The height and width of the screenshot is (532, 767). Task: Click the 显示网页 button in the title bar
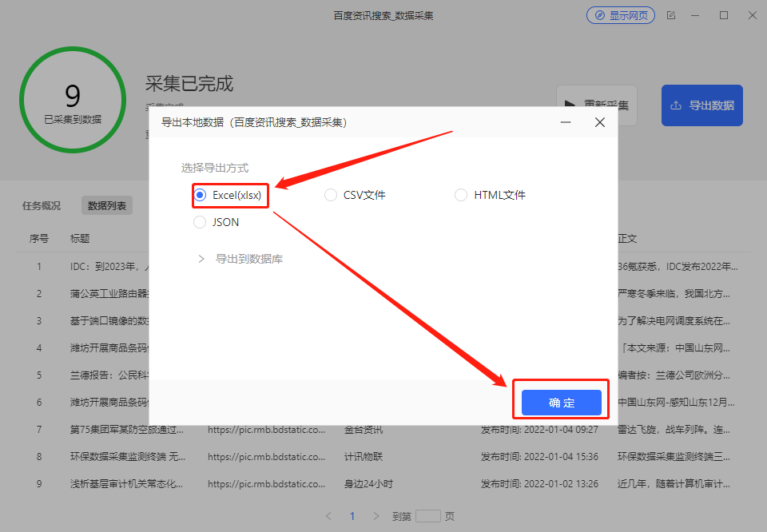pos(621,16)
